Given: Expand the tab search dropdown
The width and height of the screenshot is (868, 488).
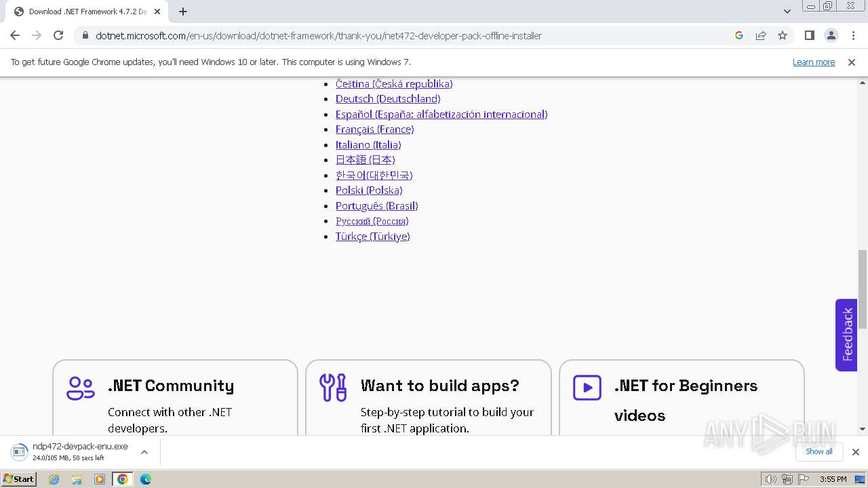Looking at the screenshot, I should coord(787,12).
